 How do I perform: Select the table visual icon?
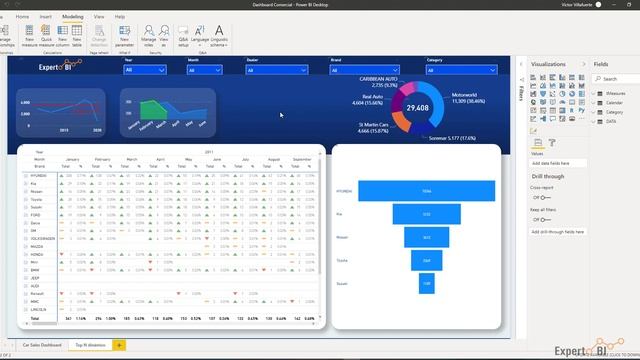553,110
